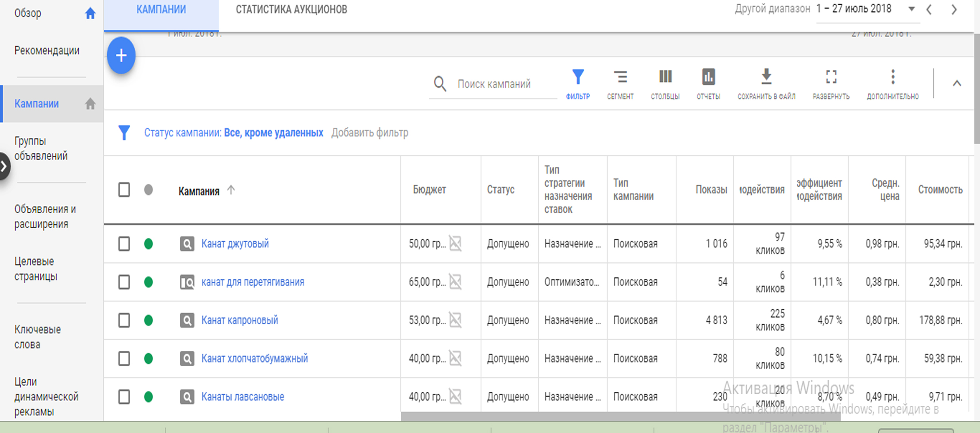Open the Фильтр funnel tool
The width and height of the screenshot is (980, 433).
(x=578, y=84)
